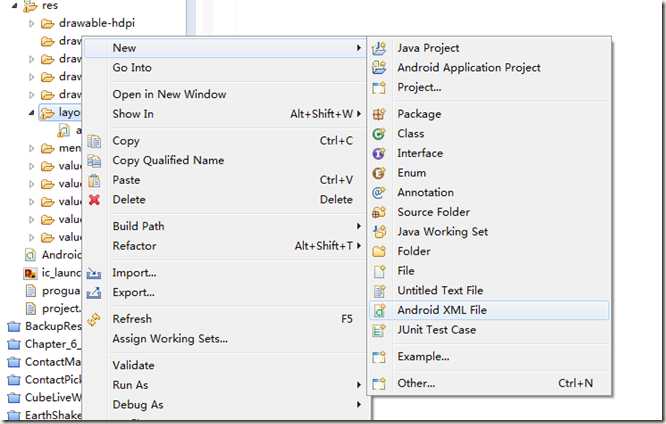The height and width of the screenshot is (424, 666).
Task: Select the AndroidManifest file in tree
Action: pyautogui.click(x=61, y=255)
